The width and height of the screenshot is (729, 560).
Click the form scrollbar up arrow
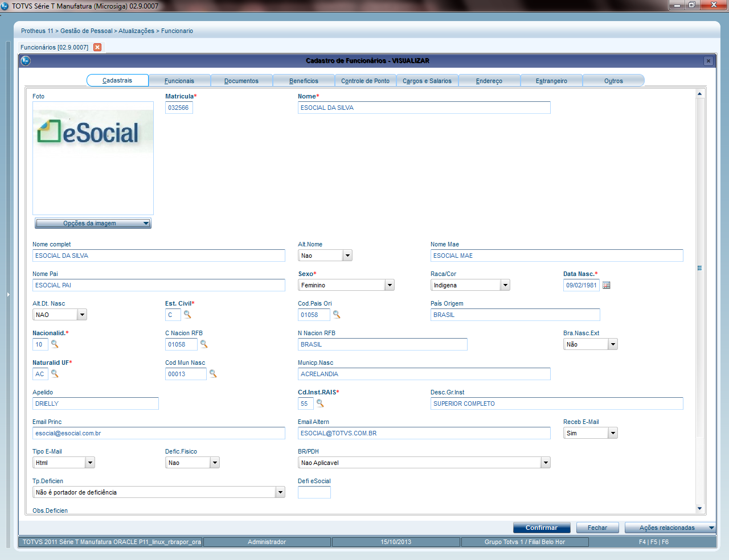(x=699, y=93)
